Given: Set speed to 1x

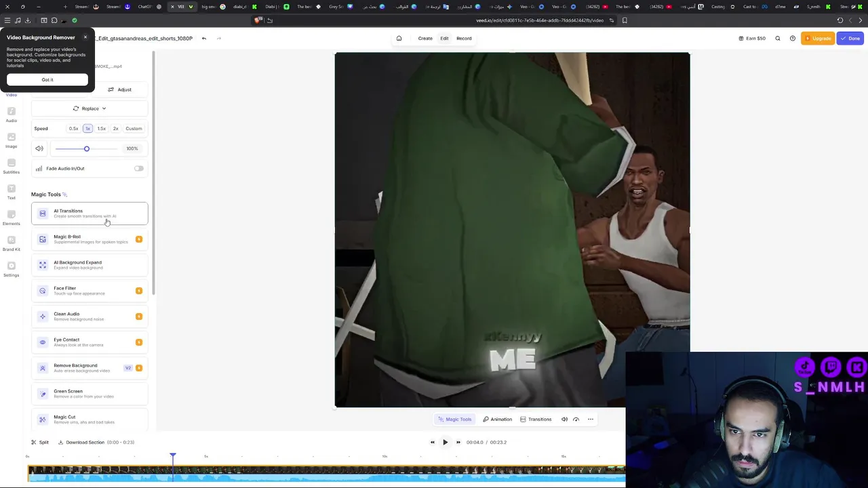Looking at the screenshot, I should click(87, 129).
